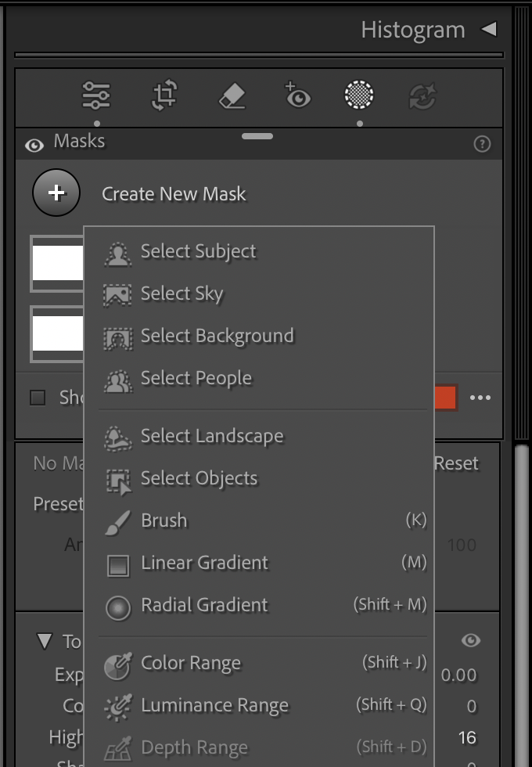The height and width of the screenshot is (767, 532).
Task: Click the Select People icon
Action: tap(118, 380)
